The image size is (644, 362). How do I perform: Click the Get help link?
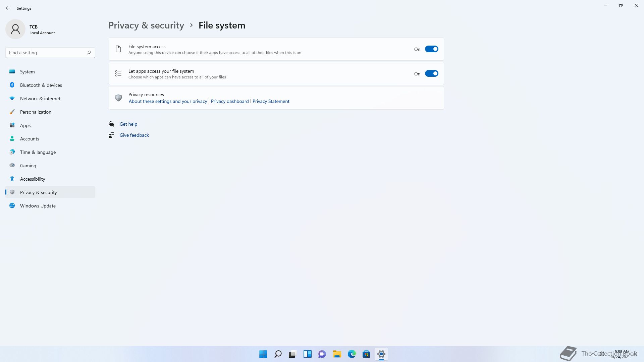point(128,124)
